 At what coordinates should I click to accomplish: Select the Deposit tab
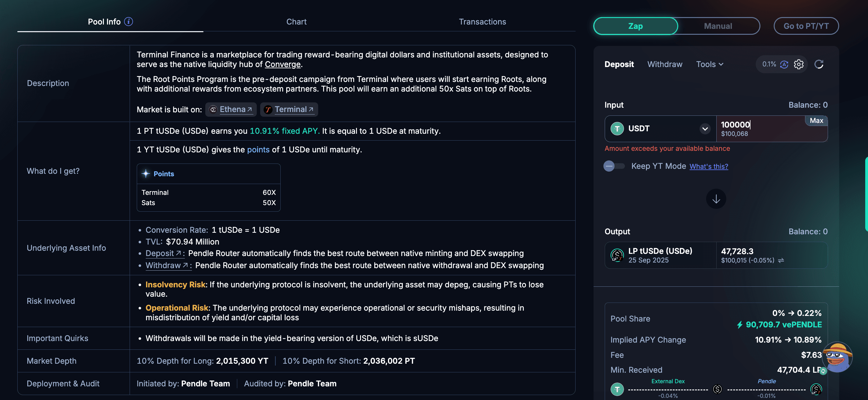619,64
